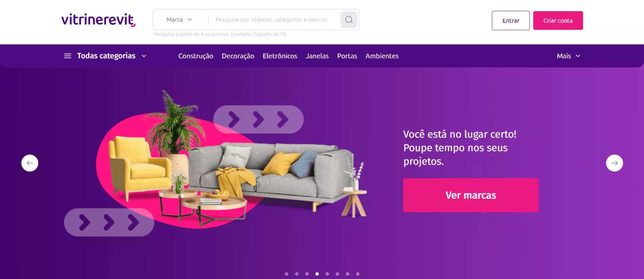Open the Eletrônicos category
Image resolution: width=644 pixels, height=279 pixels.
click(x=280, y=56)
